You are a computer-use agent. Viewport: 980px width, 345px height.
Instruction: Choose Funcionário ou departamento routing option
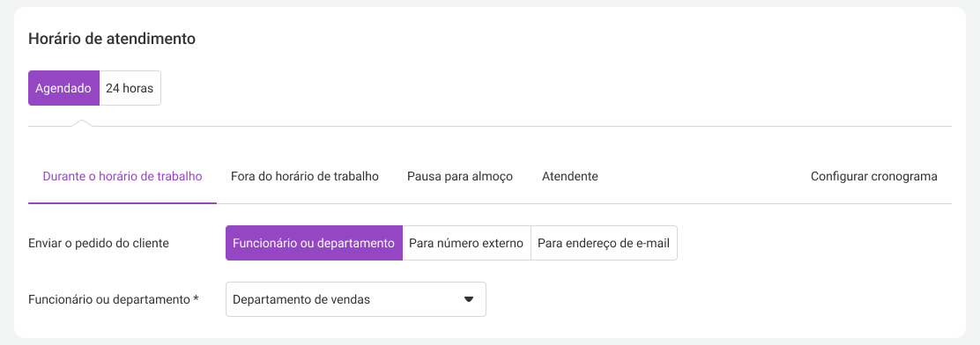314,243
